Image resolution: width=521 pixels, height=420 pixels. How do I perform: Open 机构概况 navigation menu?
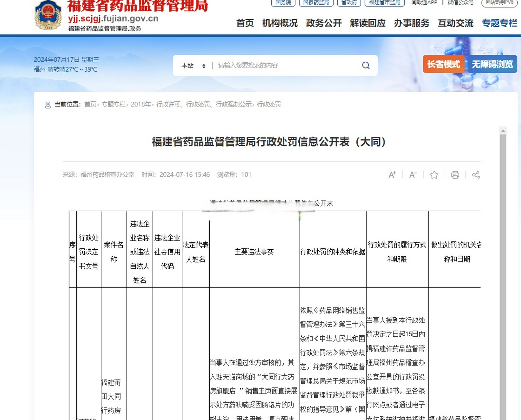point(280,23)
